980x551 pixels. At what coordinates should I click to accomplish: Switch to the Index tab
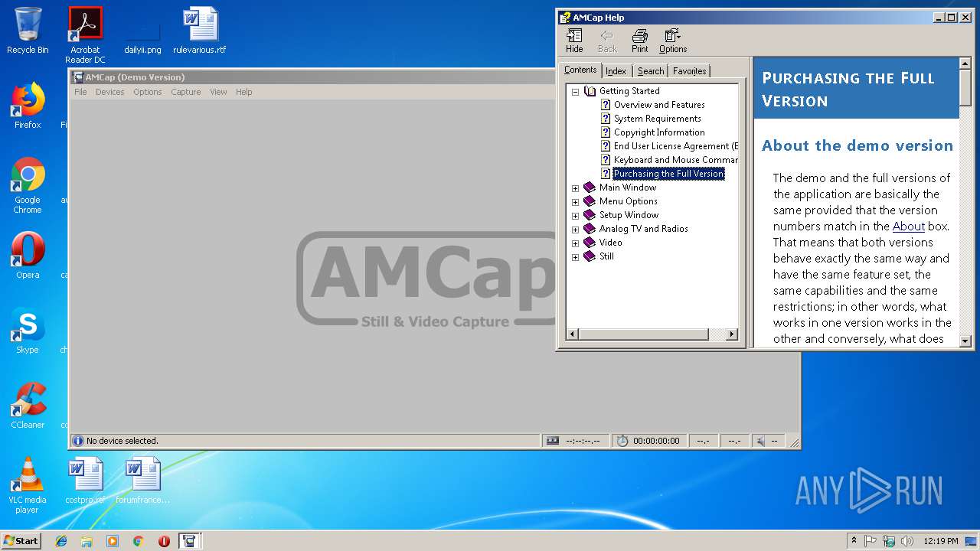point(616,71)
